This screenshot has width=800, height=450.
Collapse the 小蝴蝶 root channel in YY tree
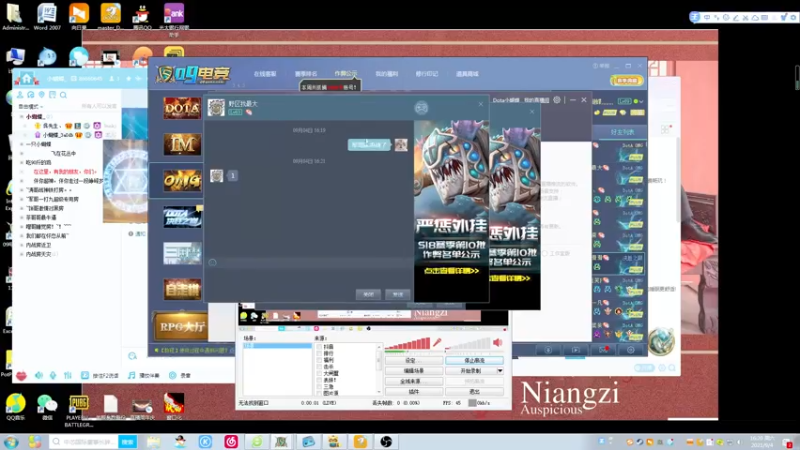click(21, 117)
